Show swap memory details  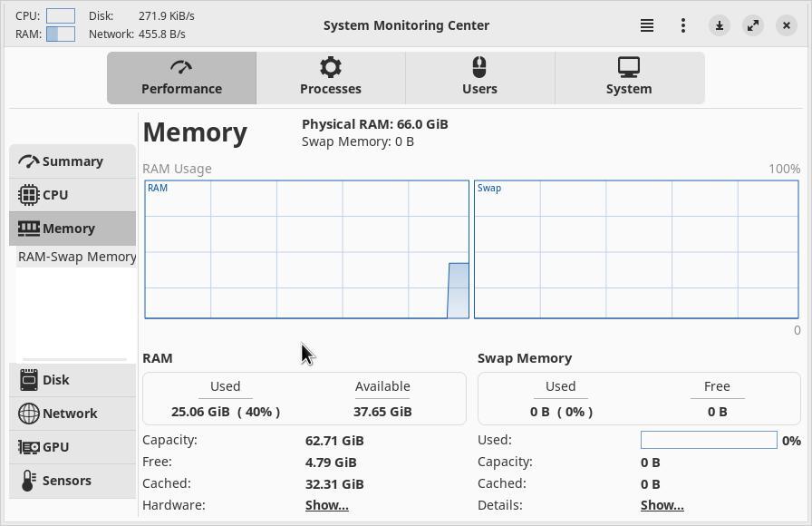point(662,505)
